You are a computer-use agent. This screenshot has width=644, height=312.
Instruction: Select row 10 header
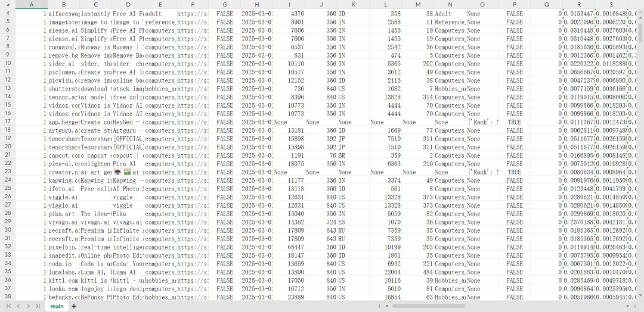coord(8,64)
